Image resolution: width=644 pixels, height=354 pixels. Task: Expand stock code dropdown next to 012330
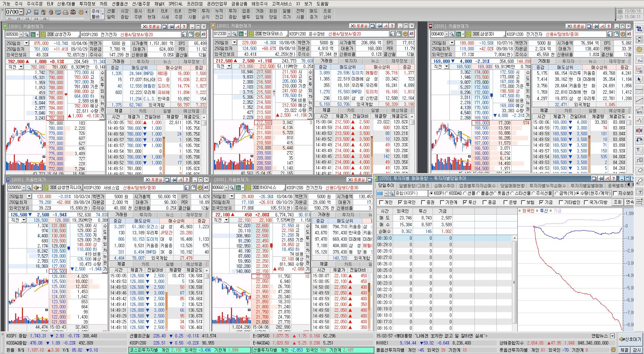229,34
